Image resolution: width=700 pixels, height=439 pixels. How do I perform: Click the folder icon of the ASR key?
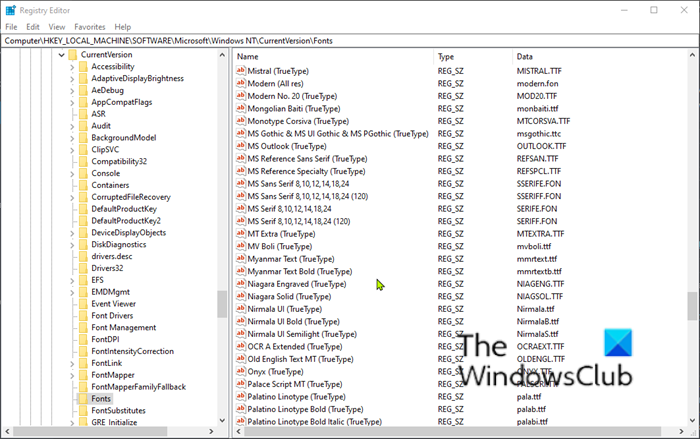pos(83,114)
